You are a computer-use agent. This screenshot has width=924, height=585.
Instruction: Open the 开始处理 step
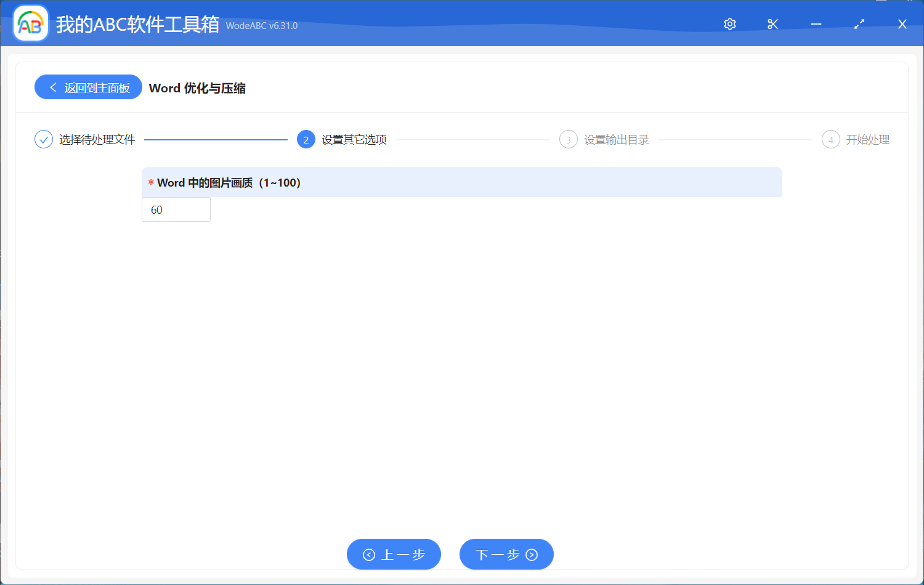[867, 139]
